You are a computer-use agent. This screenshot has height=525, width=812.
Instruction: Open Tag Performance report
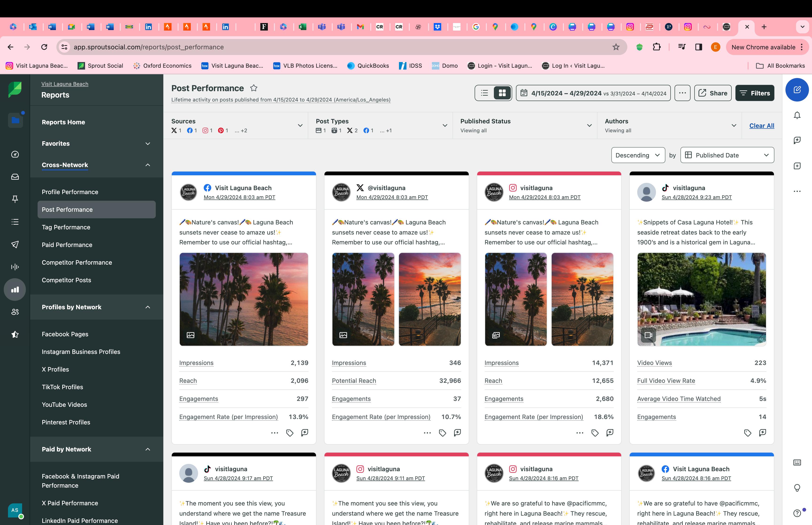click(66, 227)
